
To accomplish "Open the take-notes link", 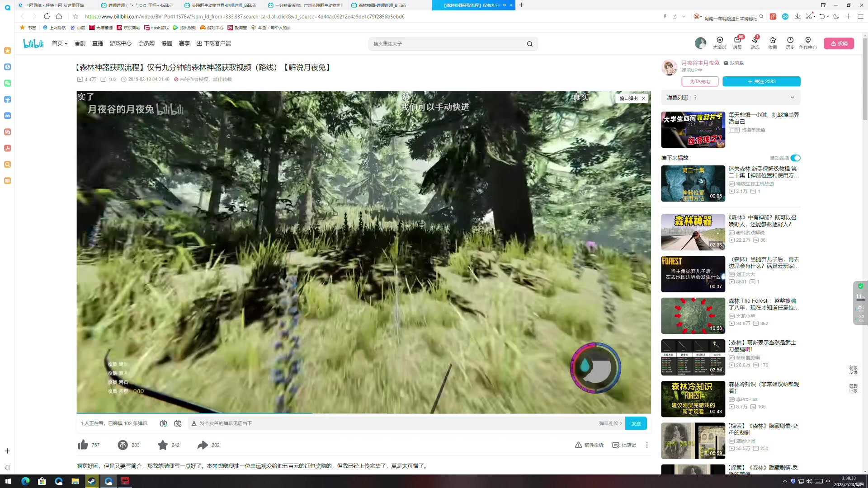I will (x=624, y=445).
